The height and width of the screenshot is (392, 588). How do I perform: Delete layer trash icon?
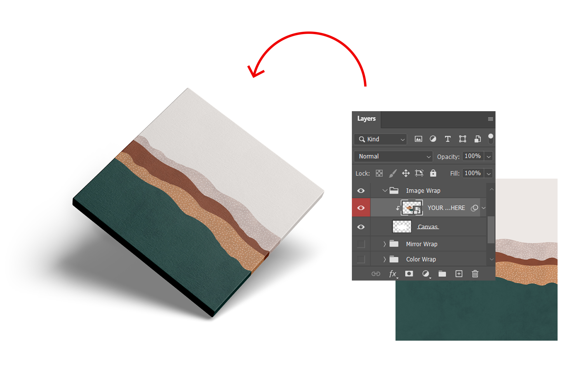[x=475, y=274]
